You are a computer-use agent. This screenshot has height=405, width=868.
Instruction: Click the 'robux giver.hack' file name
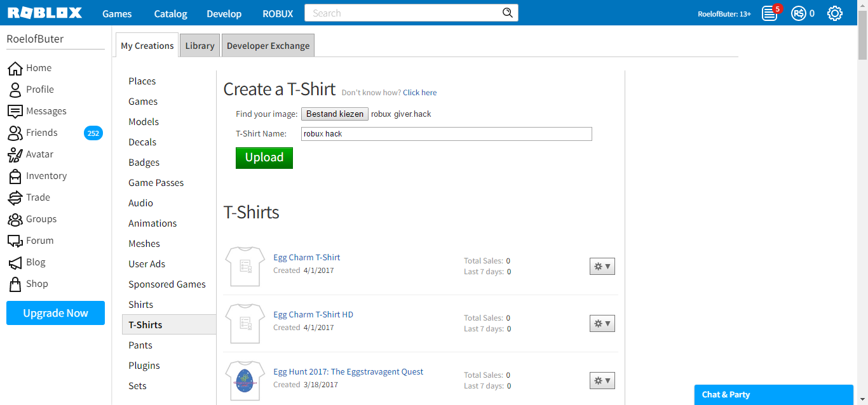(401, 114)
